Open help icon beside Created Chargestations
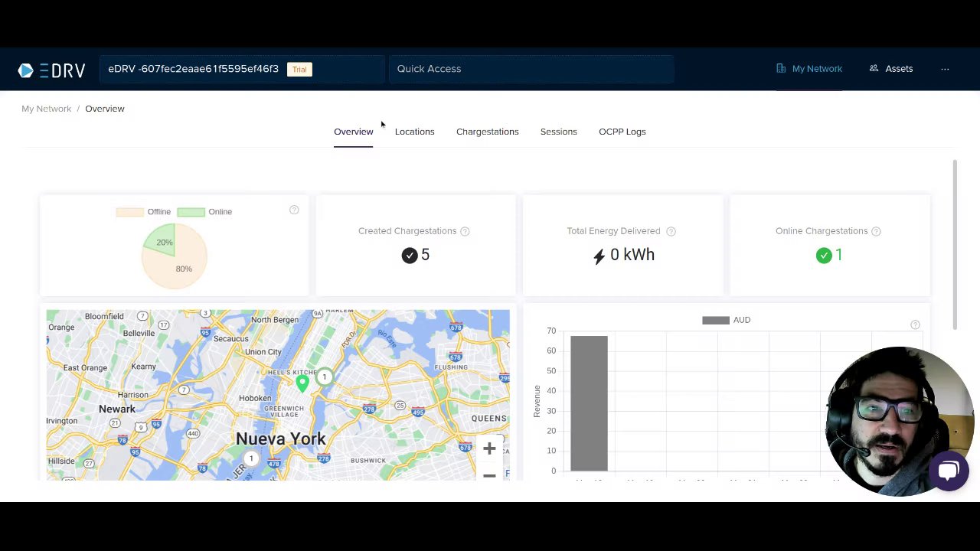Screen dimensions: 980x551 pyautogui.click(x=465, y=231)
